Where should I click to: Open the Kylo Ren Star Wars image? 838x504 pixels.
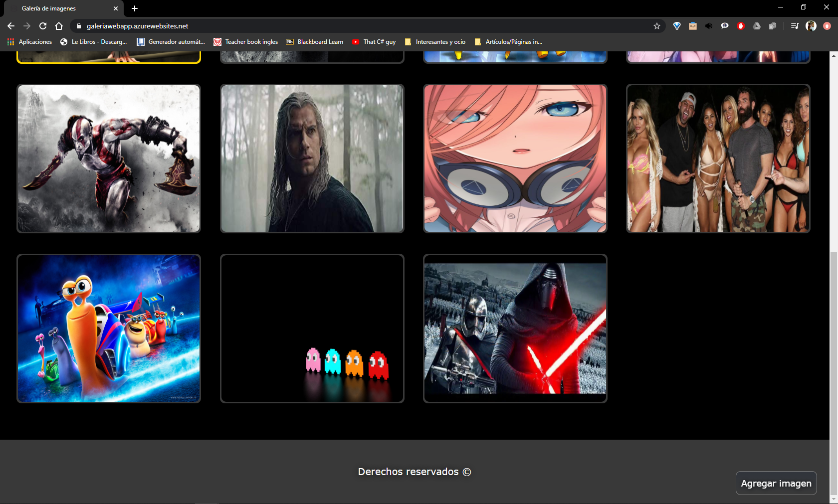pos(515,329)
